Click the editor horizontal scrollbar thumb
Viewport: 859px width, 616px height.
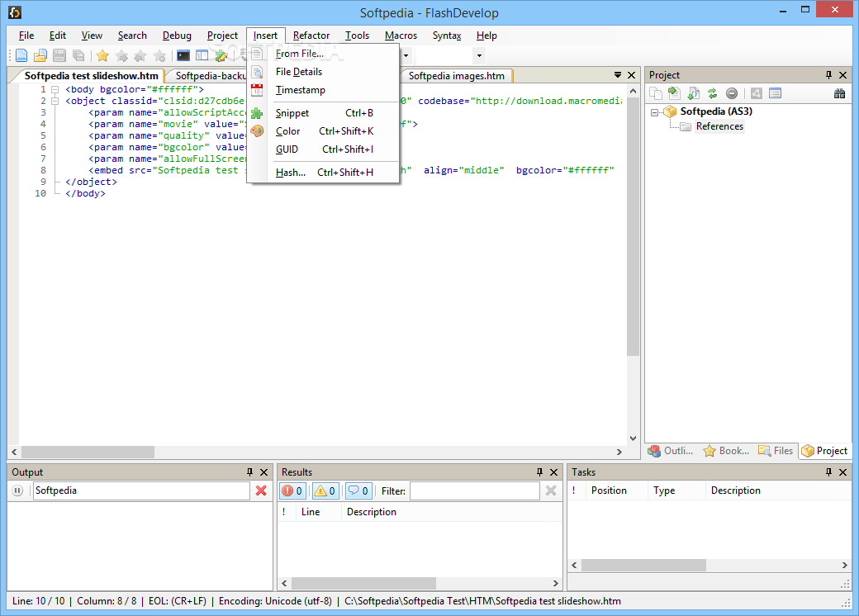click(88, 452)
